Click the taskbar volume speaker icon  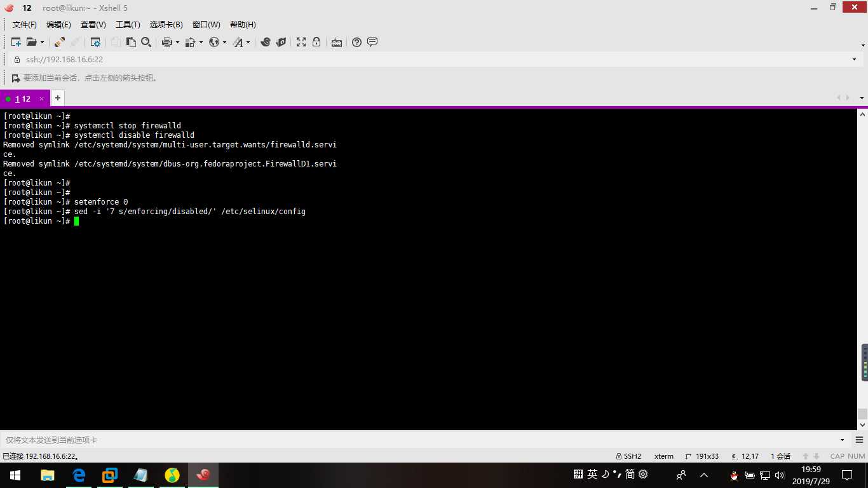780,475
